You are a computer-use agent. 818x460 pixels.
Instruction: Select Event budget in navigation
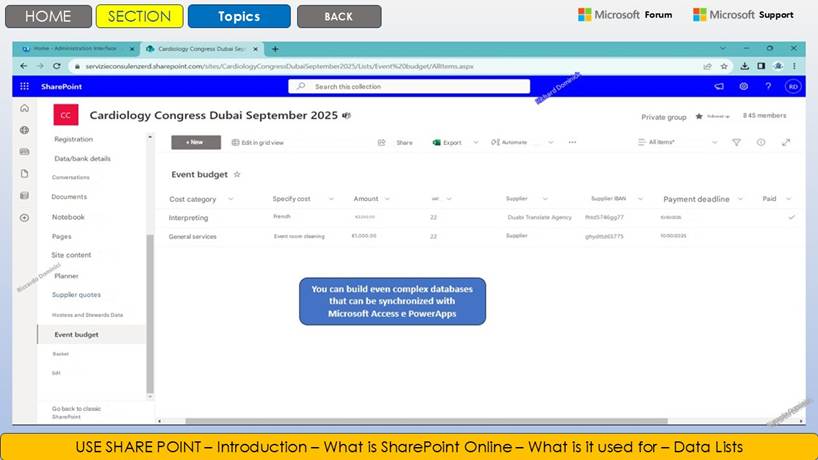click(x=92, y=335)
